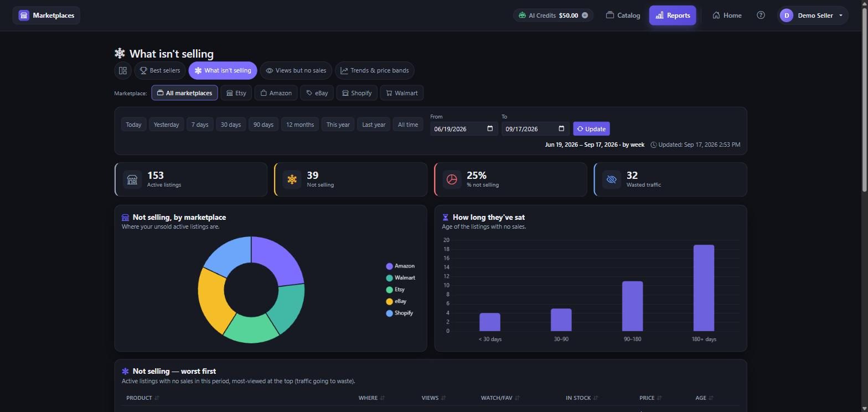Toggle Walmart in the donut chart legend
The image size is (868, 412).
[400, 278]
